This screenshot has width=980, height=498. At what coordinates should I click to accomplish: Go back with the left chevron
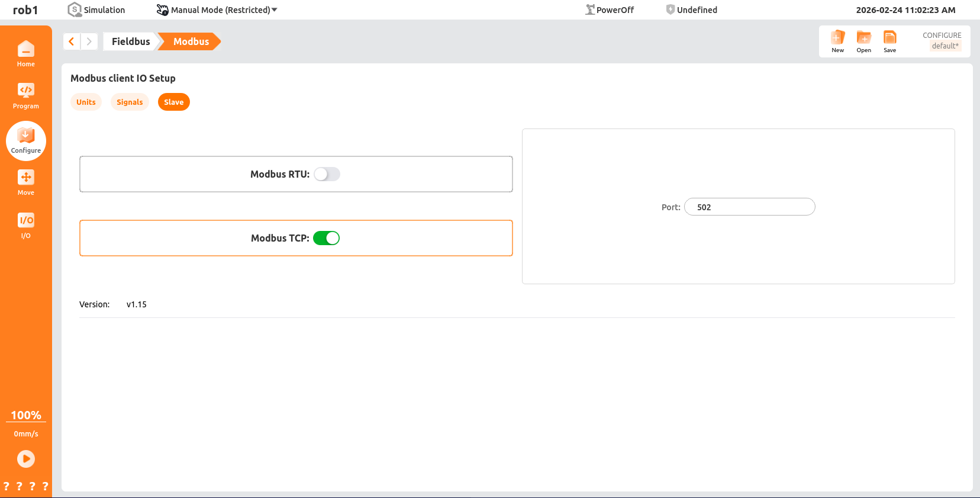(x=72, y=41)
